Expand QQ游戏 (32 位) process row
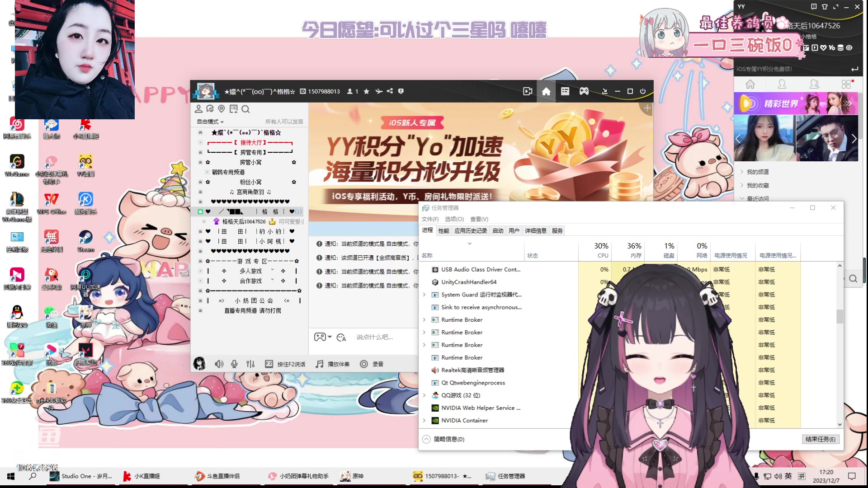The height and width of the screenshot is (488, 868). pyautogui.click(x=424, y=395)
